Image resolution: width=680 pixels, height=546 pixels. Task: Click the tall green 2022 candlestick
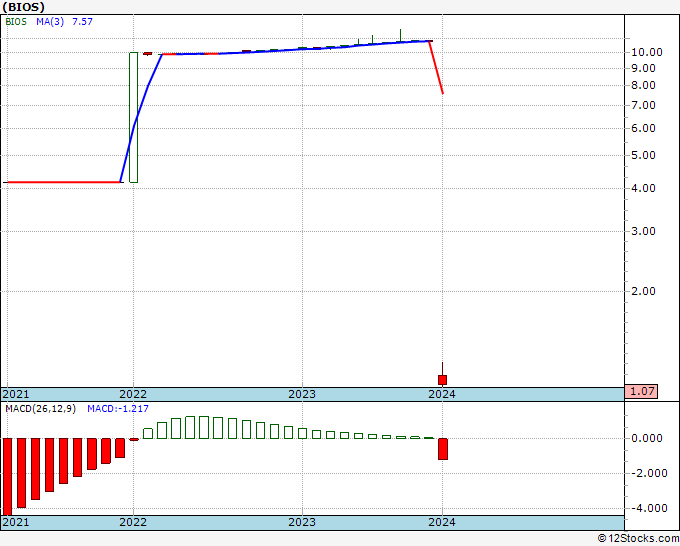point(134,118)
